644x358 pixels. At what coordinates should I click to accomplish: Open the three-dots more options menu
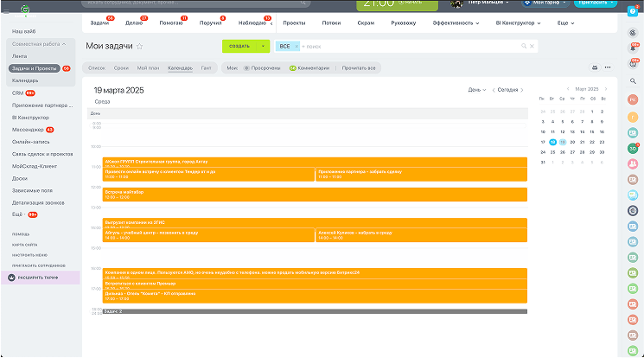608,67
